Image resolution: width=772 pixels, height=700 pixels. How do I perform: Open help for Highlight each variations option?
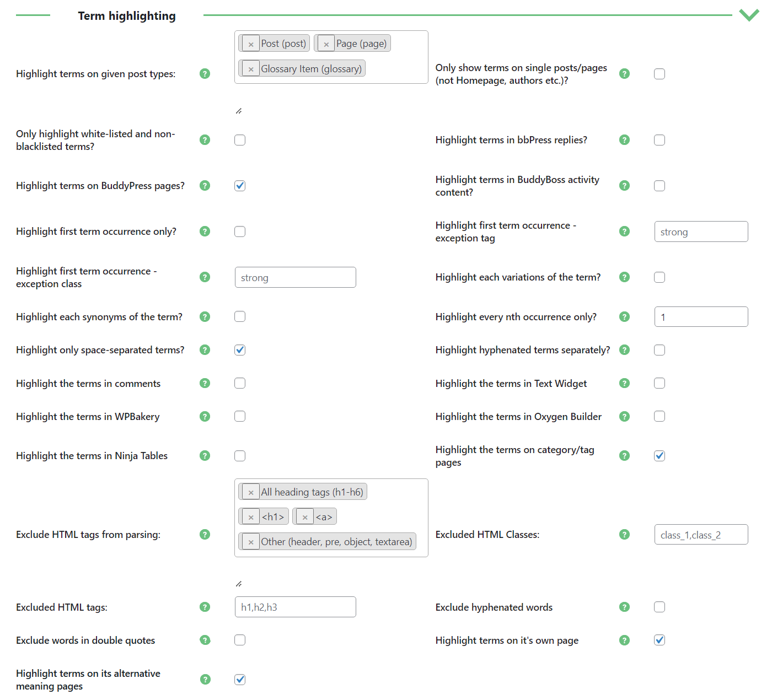point(624,277)
